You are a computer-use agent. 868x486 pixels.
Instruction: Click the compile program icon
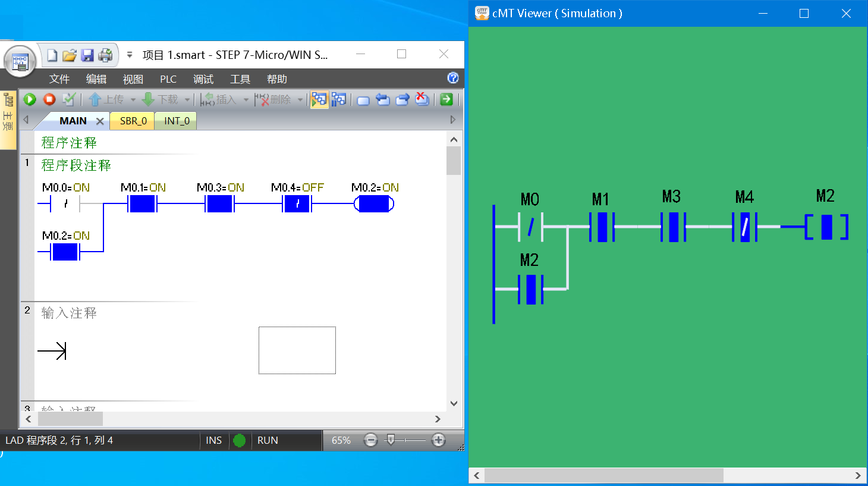pos(69,99)
